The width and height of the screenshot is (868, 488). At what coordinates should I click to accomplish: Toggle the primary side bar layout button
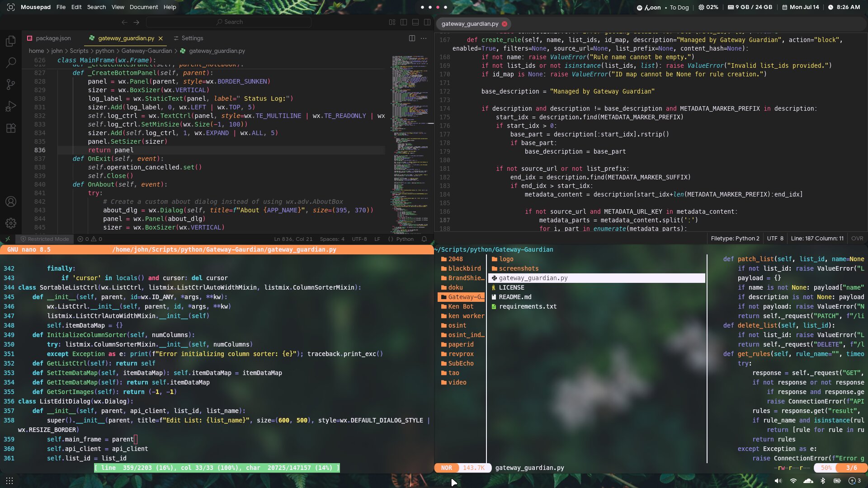tap(404, 22)
